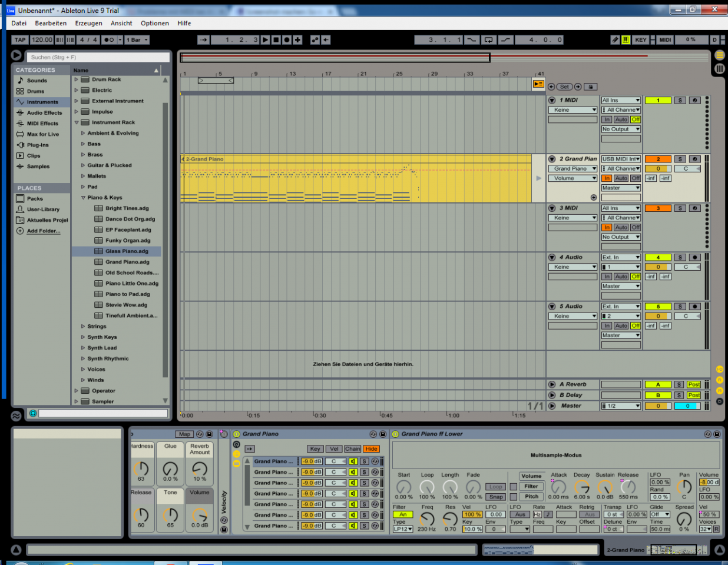Hide the browser with the triangle button

click(16, 55)
